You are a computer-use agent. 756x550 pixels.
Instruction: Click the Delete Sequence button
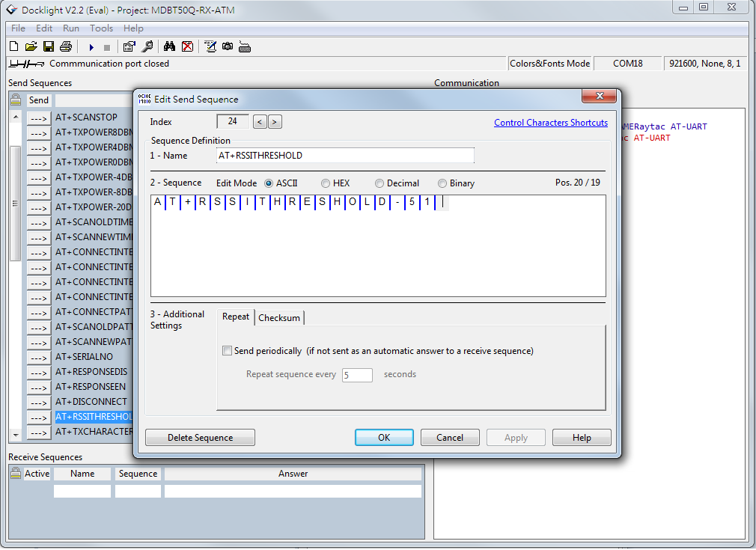click(x=200, y=438)
